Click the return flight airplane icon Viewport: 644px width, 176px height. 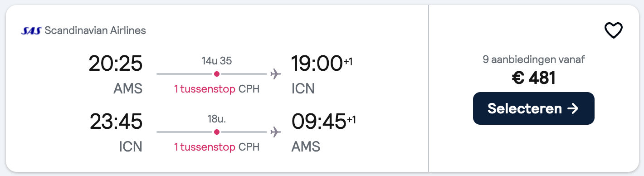pos(275,132)
